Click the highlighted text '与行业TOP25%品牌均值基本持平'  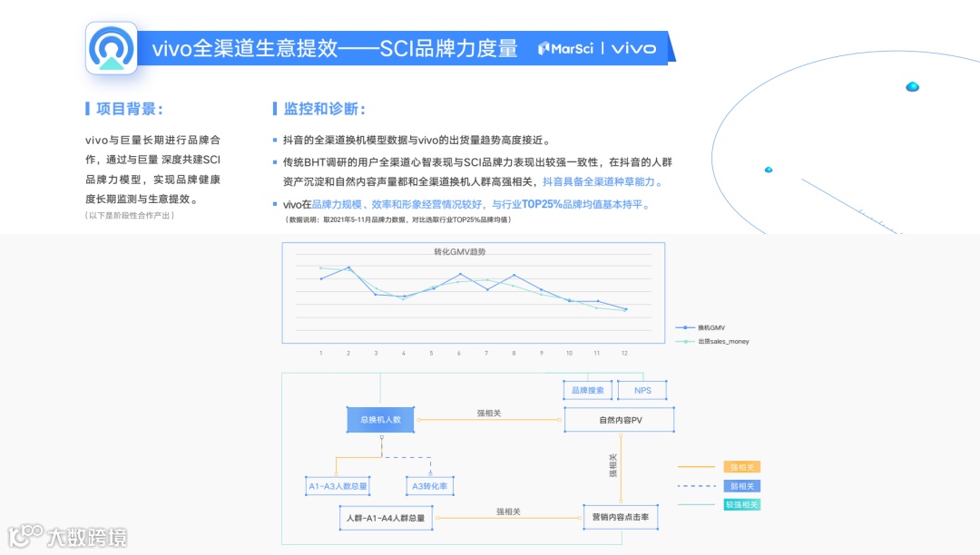(567, 204)
